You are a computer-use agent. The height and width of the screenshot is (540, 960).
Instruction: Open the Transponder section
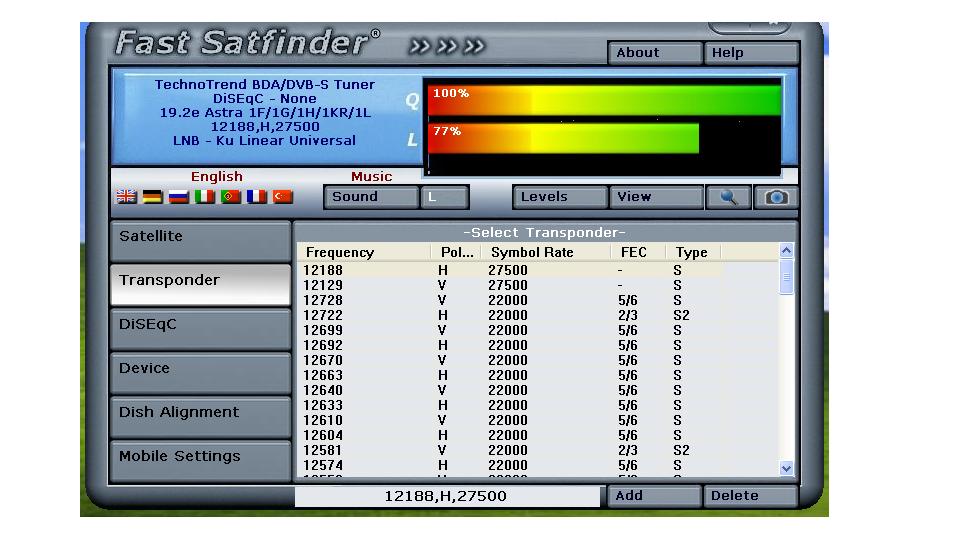[x=200, y=285]
